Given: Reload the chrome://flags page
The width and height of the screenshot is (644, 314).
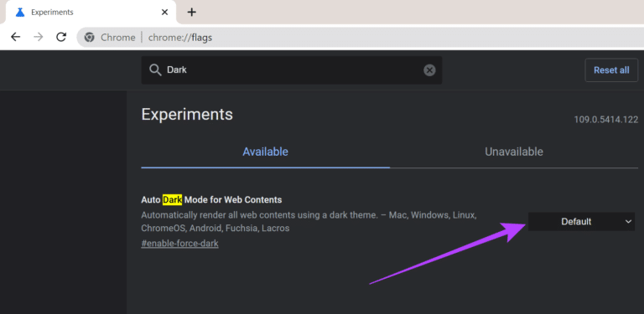Looking at the screenshot, I should pyautogui.click(x=61, y=38).
